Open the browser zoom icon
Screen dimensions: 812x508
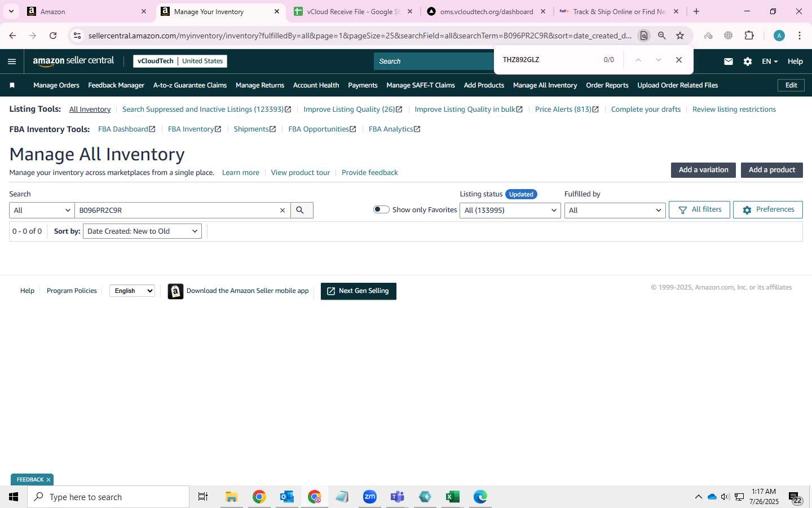(662, 36)
